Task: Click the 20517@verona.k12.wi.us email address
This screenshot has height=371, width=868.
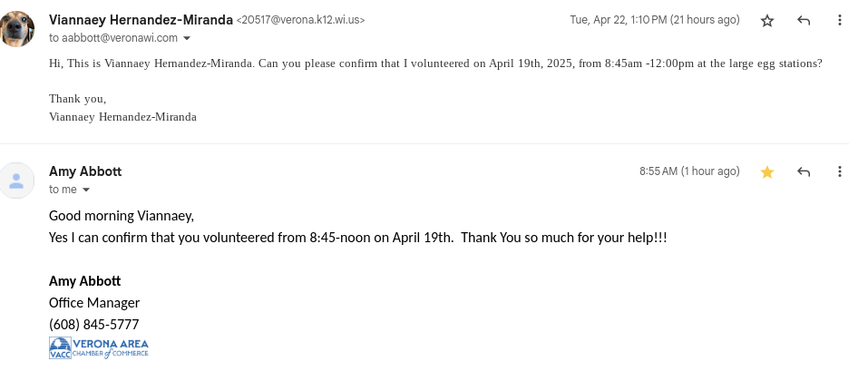Action: coord(300,20)
